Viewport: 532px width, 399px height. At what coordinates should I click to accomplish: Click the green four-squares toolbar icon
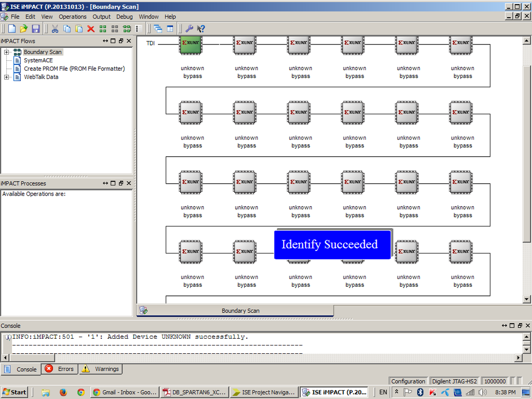point(103,29)
